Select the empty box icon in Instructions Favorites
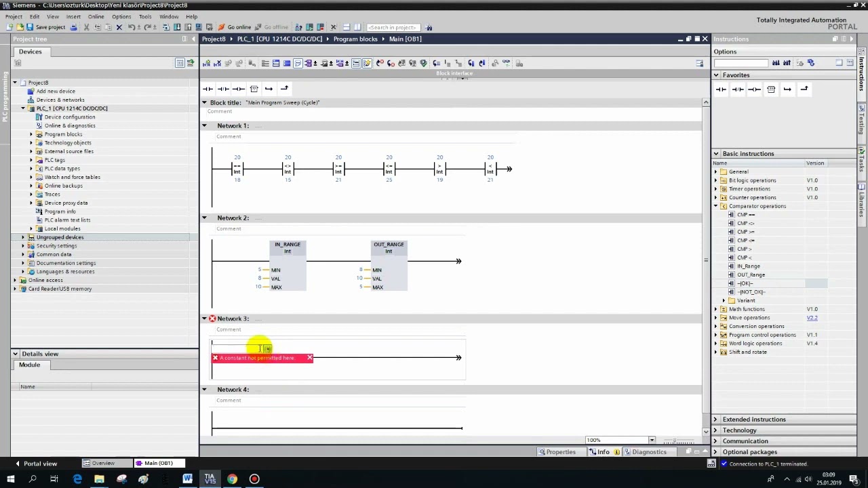The width and height of the screenshot is (868, 488). [x=771, y=89]
